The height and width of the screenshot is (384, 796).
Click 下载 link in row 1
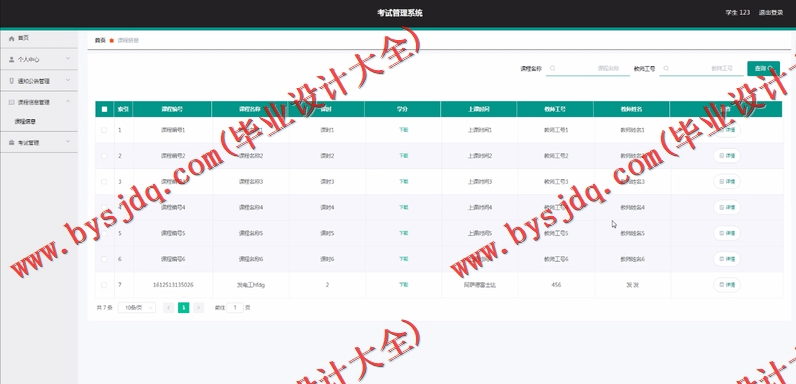pos(403,130)
